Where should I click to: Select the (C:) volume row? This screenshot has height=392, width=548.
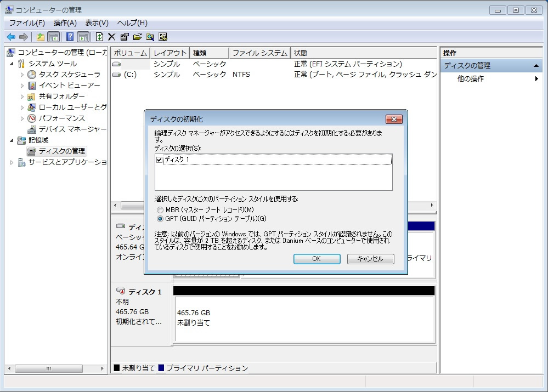(274, 75)
